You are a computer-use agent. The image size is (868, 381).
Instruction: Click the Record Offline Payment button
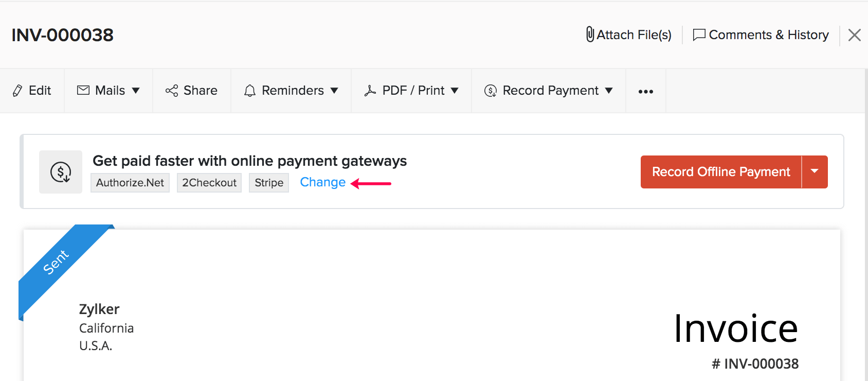(720, 171)
